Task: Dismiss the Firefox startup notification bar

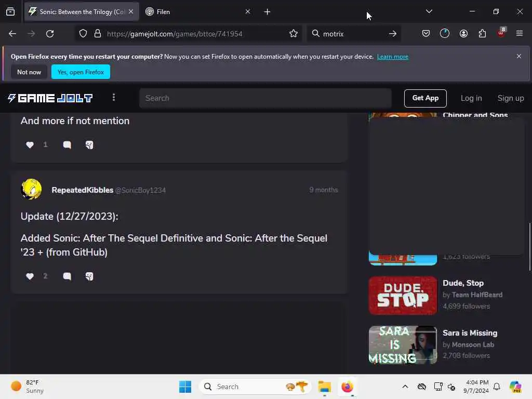Action: coord(519,56)
